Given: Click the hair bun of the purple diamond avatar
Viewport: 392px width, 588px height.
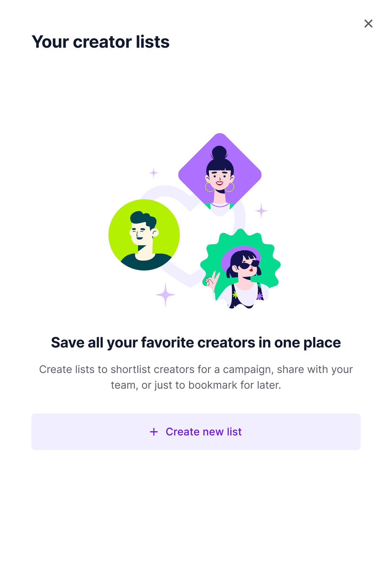Looking at the screenshot, I should coord(220,153).
